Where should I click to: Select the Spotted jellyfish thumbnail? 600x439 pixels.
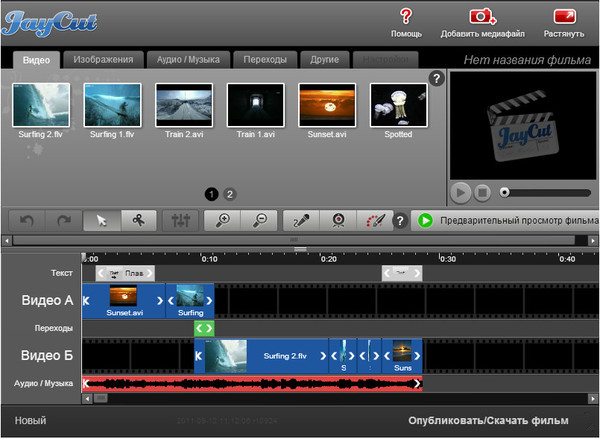coord(399,105)
